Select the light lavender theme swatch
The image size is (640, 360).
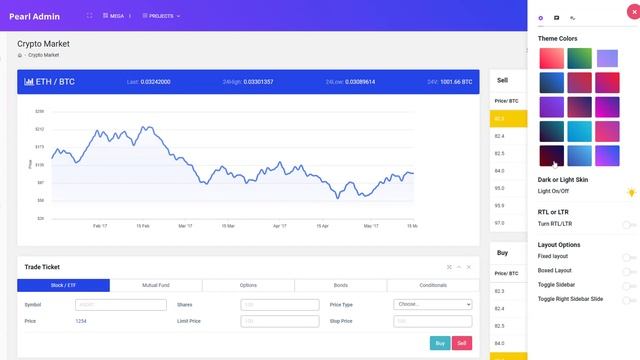[x=607, y=58]
